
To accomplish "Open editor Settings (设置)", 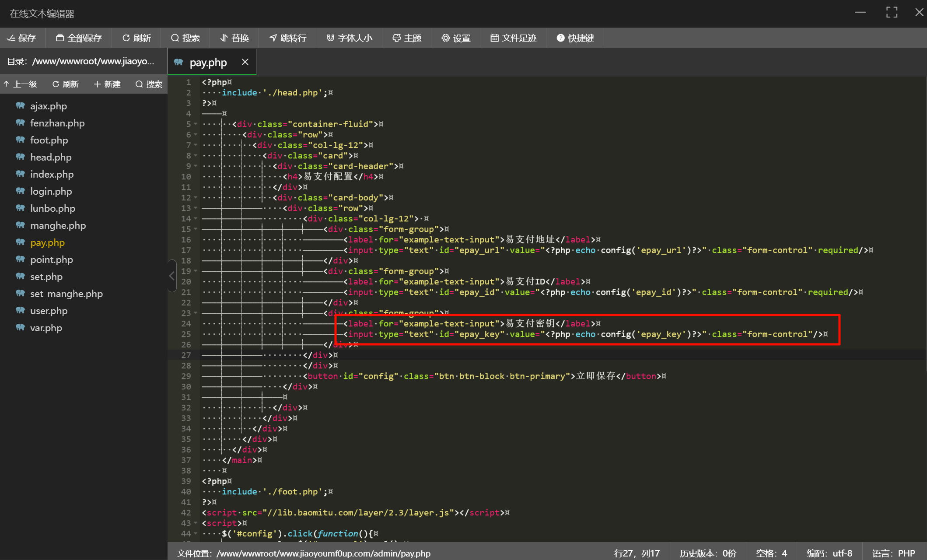I will point(455,38).
